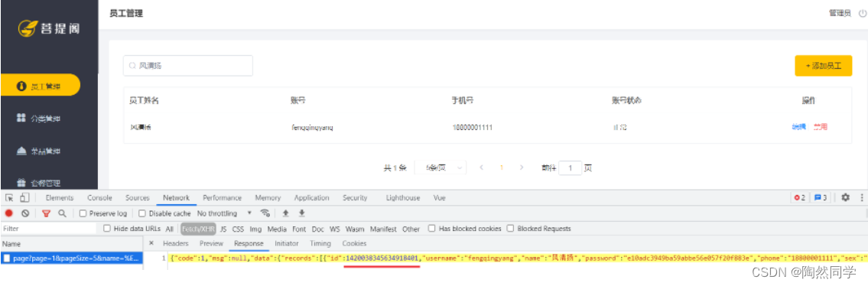
Task: Open the Headers tab of the request
Action: click(175, 243)
